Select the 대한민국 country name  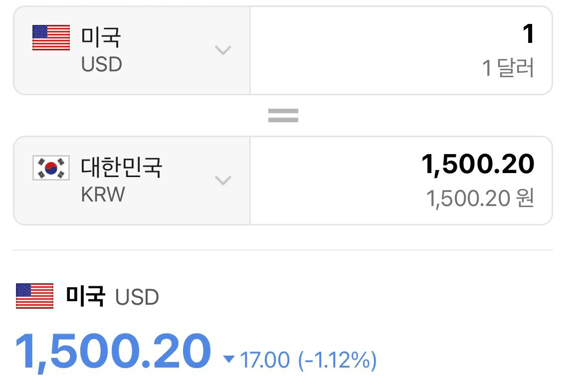point(122,167)
